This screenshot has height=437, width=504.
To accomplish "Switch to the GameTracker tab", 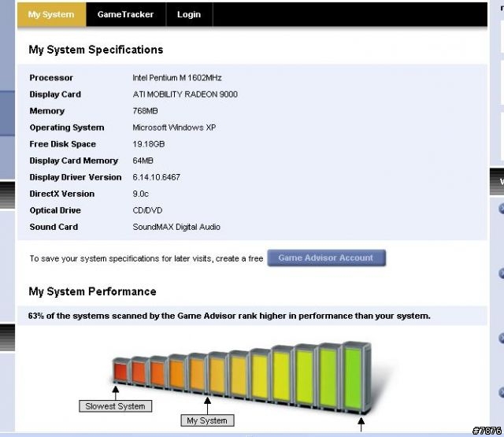I will 126,14.
